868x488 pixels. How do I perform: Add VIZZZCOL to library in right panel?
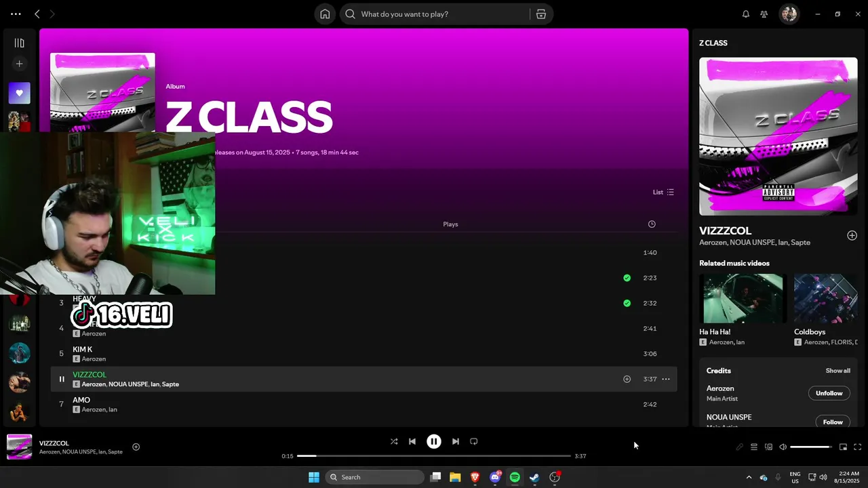pos(852,236)
